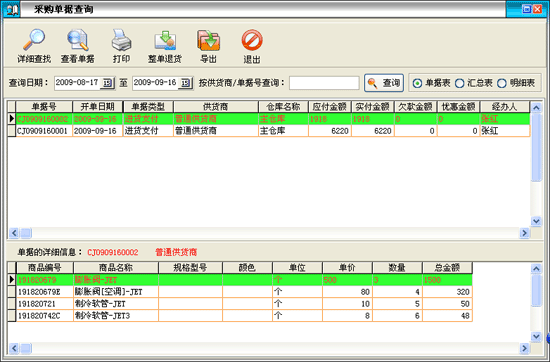
Task: Click the 单位 column header
Action: pyautogui.click(x=297, y=268)
